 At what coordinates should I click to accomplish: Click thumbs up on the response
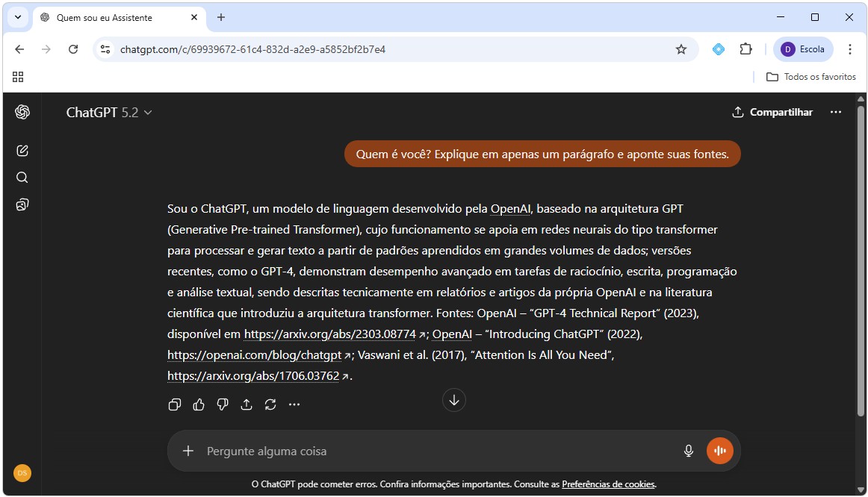(x=199, y=404)
